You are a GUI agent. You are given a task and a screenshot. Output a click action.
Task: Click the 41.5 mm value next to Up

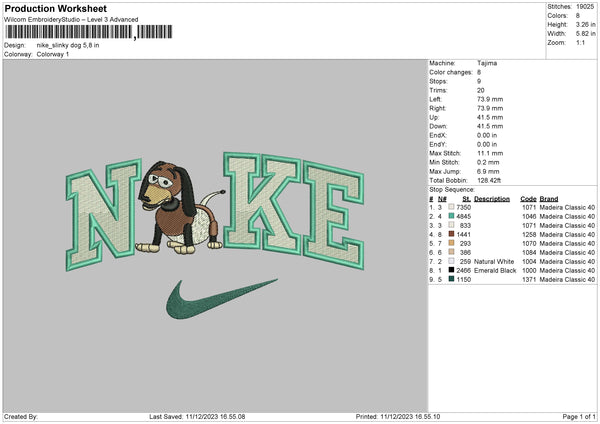click(490, 117)
